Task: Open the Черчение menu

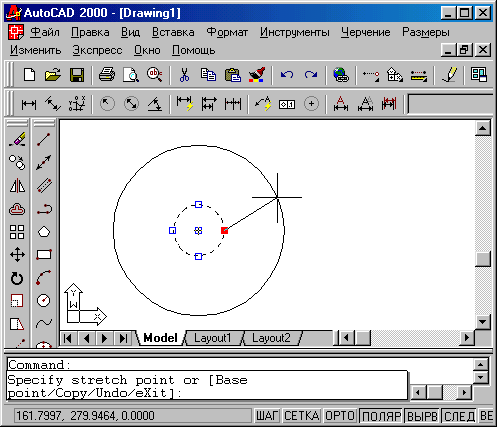Action: [x=365, y=32]
